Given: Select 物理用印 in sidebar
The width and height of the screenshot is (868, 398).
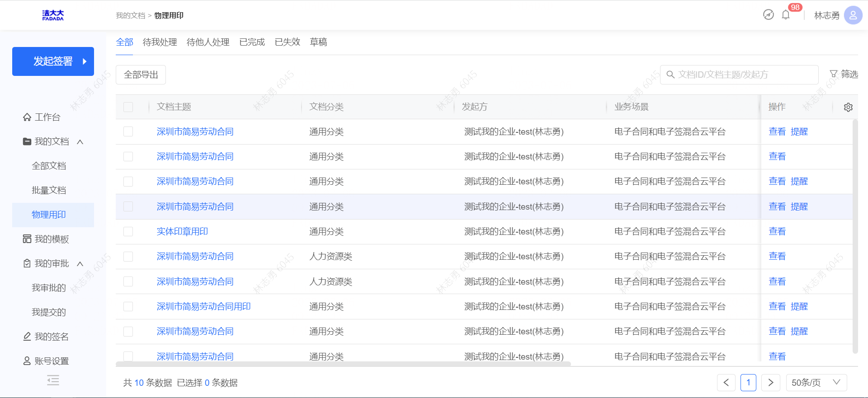Looking at the screenshot, I should point(53,215).
